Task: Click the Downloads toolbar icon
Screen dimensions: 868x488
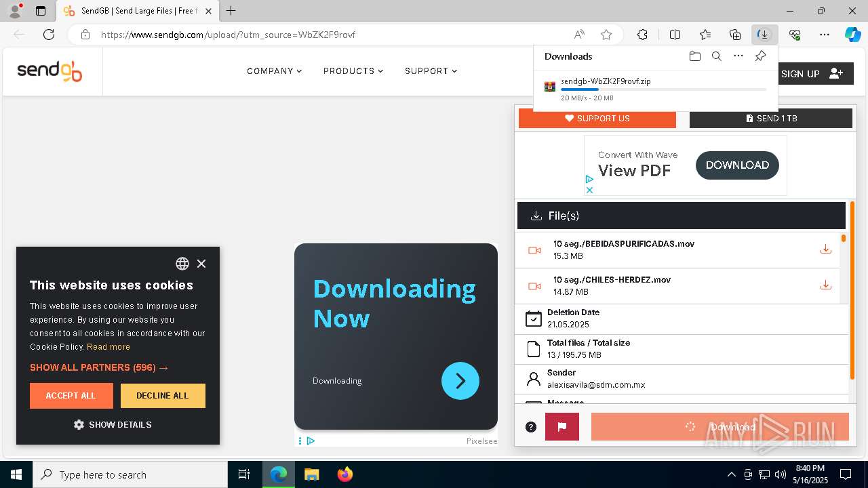Action: coord(764,35)
